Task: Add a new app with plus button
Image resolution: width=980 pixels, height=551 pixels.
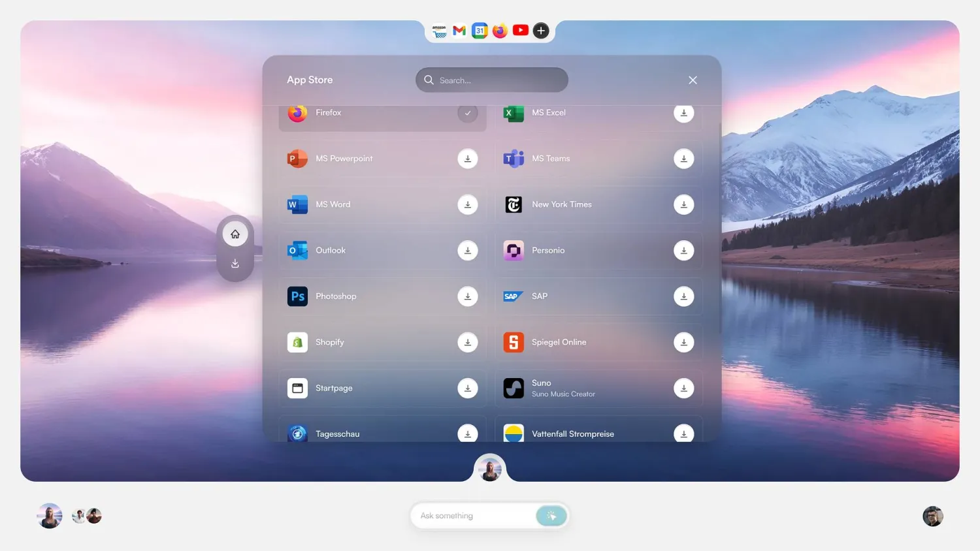Action: 541,31
